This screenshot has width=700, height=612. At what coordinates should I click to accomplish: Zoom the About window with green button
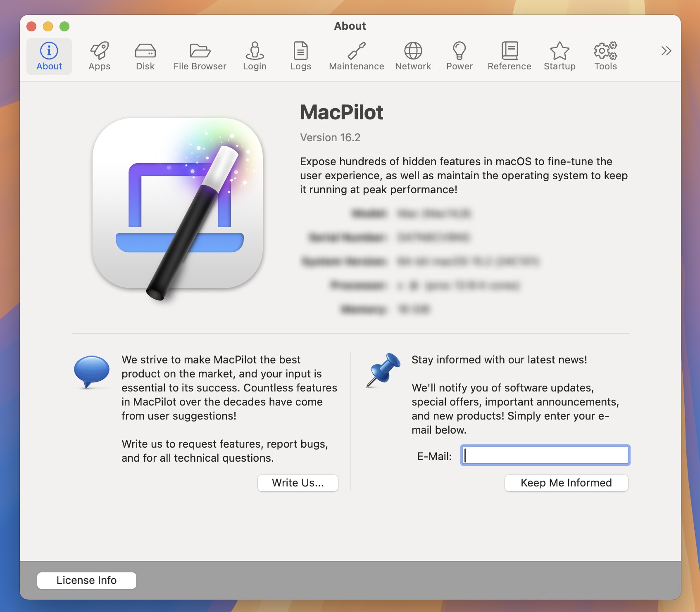(x=64, y=26)
